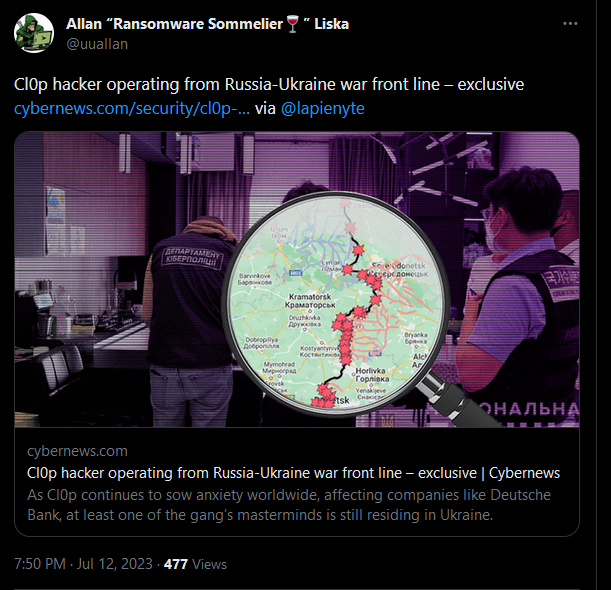Click the Cl0p hacker tweet text

(269, 84)
